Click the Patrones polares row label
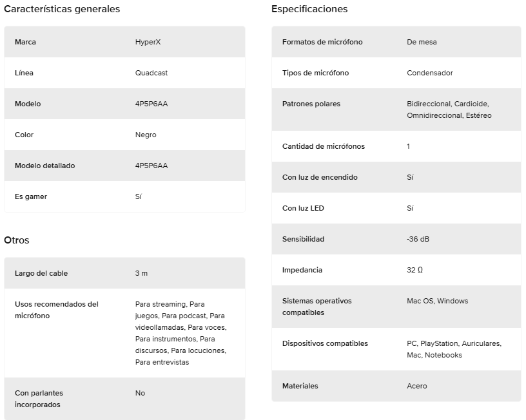The image size is (526, 420). 311,104
